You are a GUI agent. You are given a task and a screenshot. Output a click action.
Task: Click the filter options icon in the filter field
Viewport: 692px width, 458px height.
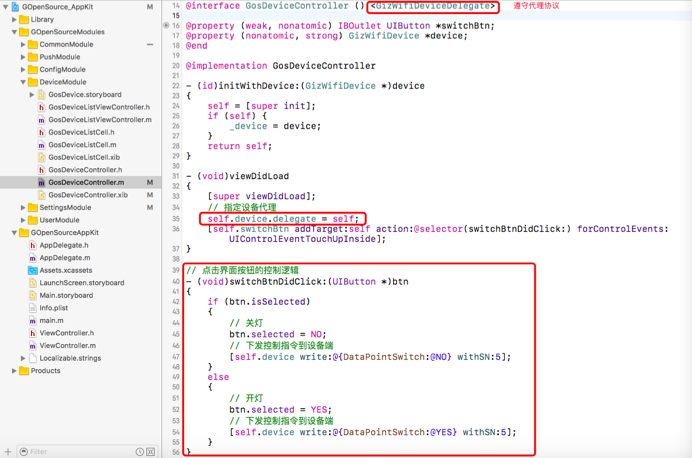pos(23,452)
